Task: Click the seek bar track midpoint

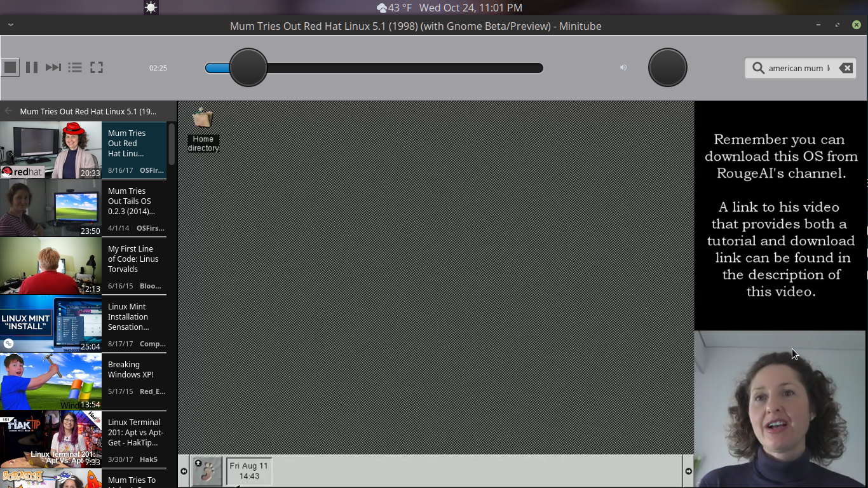Action: pos(374,68)
